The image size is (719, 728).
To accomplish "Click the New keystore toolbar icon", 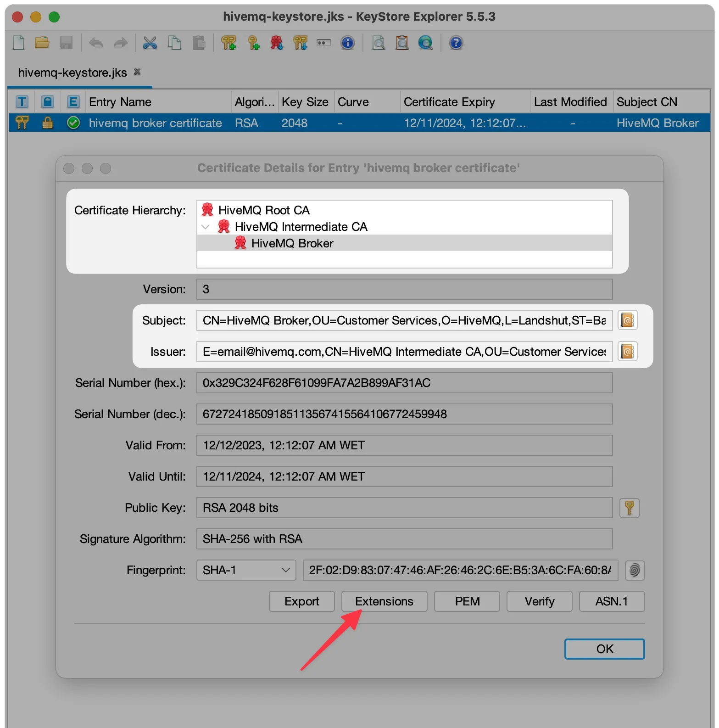I will (x=18, y=43).
